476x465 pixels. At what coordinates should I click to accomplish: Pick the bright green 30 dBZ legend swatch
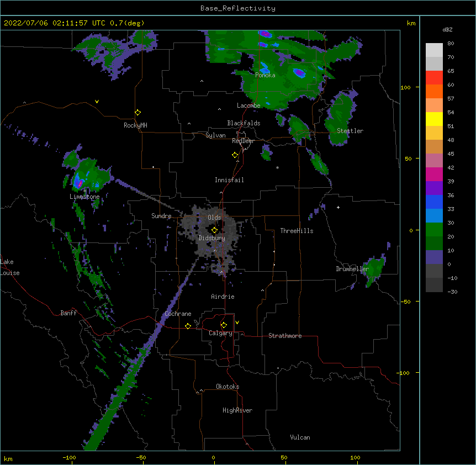tap(434, 230)
